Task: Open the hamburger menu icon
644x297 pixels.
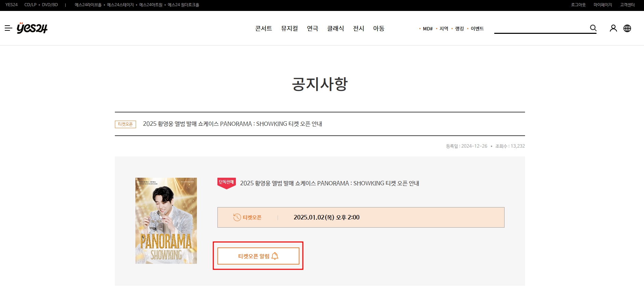Action: click(x=9, y=28)
